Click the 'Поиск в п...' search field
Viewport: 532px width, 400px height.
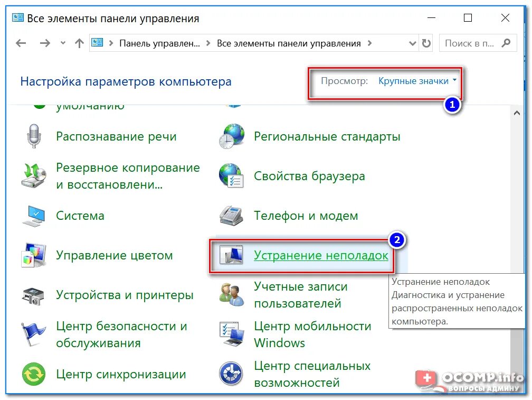(x=478, y=43)
